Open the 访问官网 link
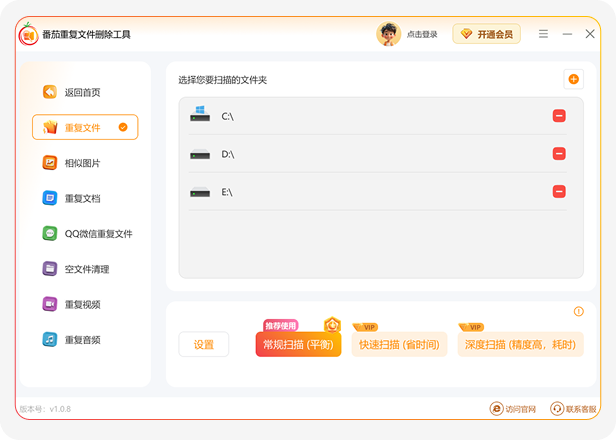Viewport: 616px width, 440px height. coord(513,409)
